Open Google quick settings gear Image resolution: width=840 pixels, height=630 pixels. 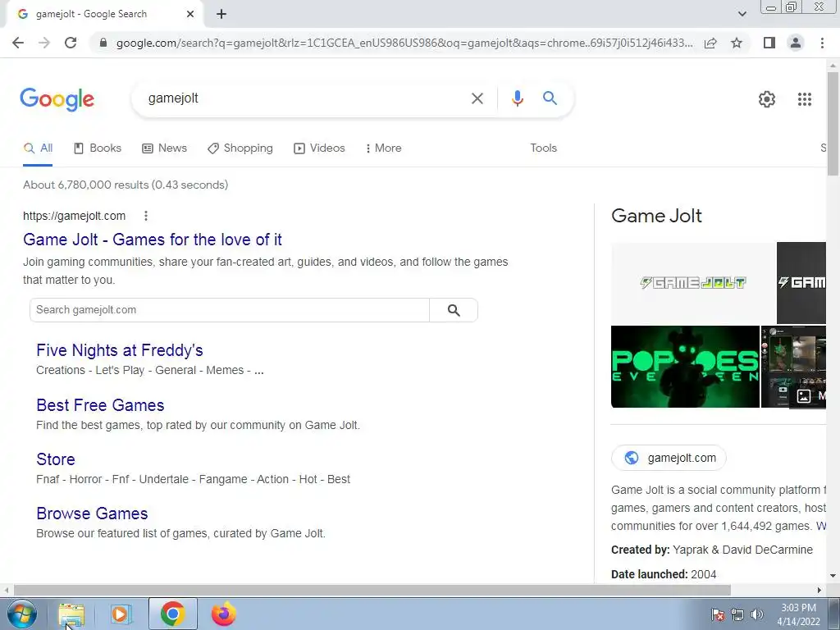point(767,99)
